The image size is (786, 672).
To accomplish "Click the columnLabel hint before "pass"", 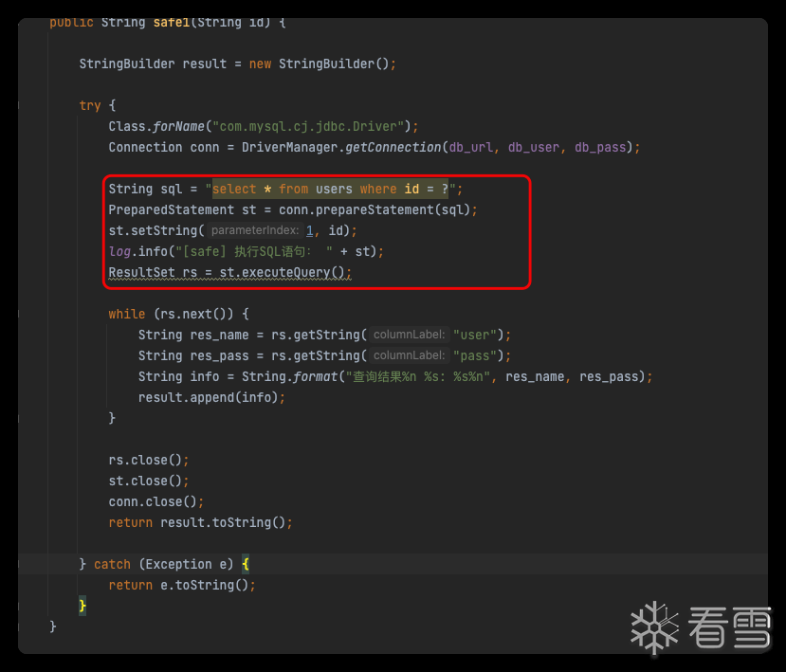I will point(409,355).
